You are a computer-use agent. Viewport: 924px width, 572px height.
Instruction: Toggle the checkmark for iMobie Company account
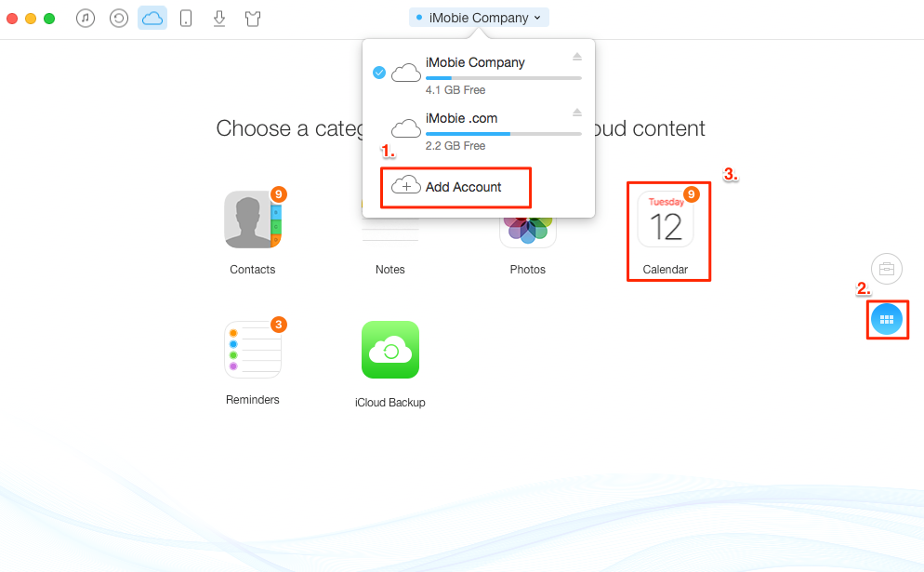[x=379, y=73]
